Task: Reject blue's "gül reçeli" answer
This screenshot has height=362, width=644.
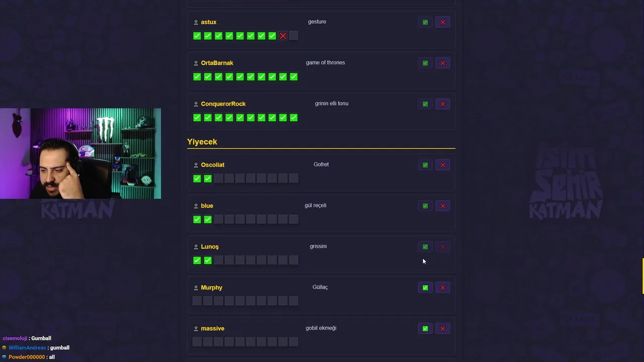Action: 443,206
